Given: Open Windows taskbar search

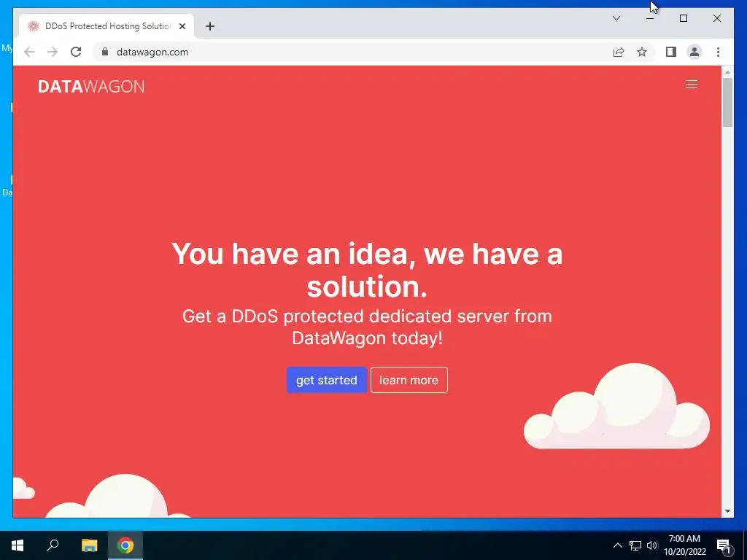Looking at the screenshot, I should click(53, 545).
